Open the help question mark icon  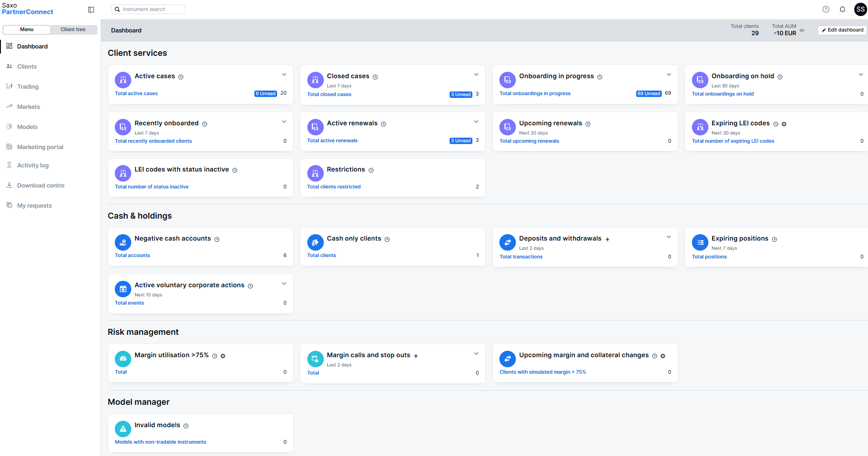tap(826, 9)
